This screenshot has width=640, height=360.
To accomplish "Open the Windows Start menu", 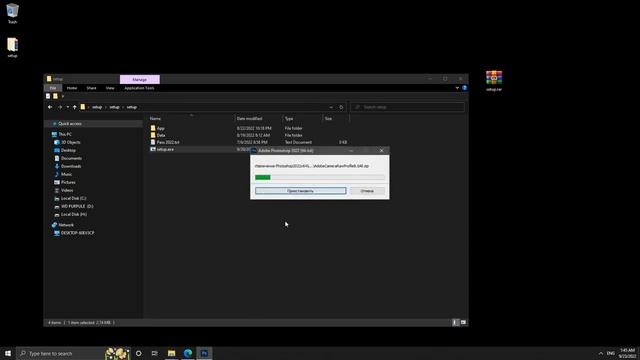I will [8, 353].
